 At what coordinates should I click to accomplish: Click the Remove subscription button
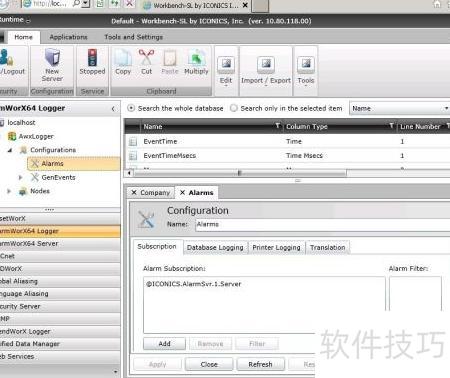[210, 344]
